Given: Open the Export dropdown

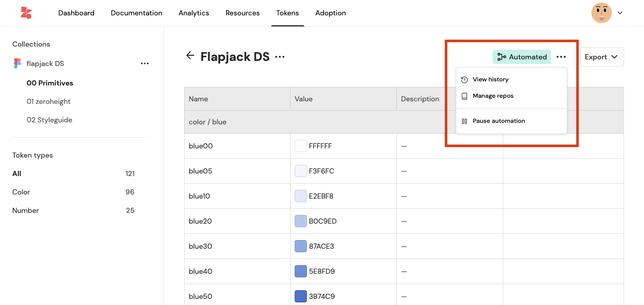Looking at the screenshot, I should [602, 57].
